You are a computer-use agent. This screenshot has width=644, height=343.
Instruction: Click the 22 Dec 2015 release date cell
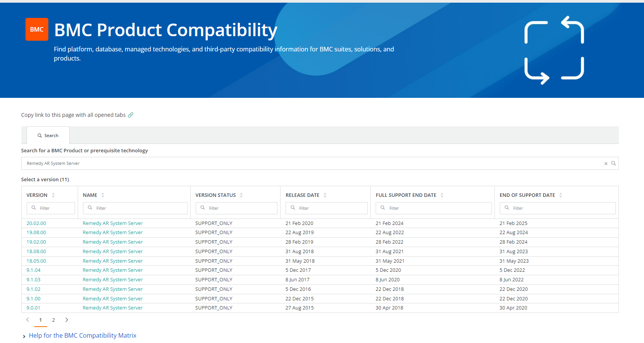click(x=300, y=298)
